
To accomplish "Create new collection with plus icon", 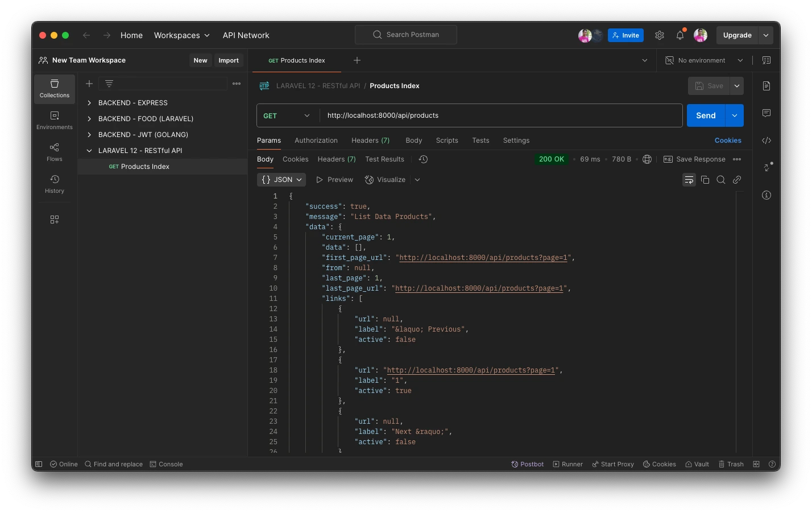I will click(89, 84).
